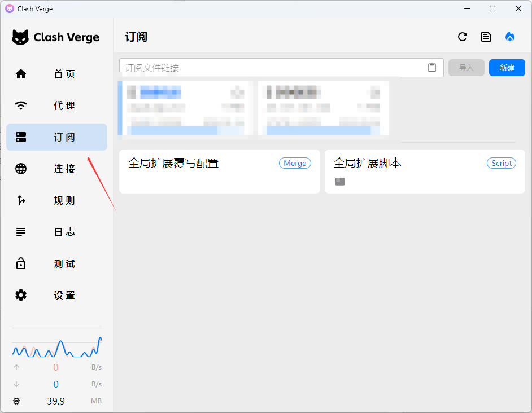Go to the 代理 proxies page

pos(56,106)
